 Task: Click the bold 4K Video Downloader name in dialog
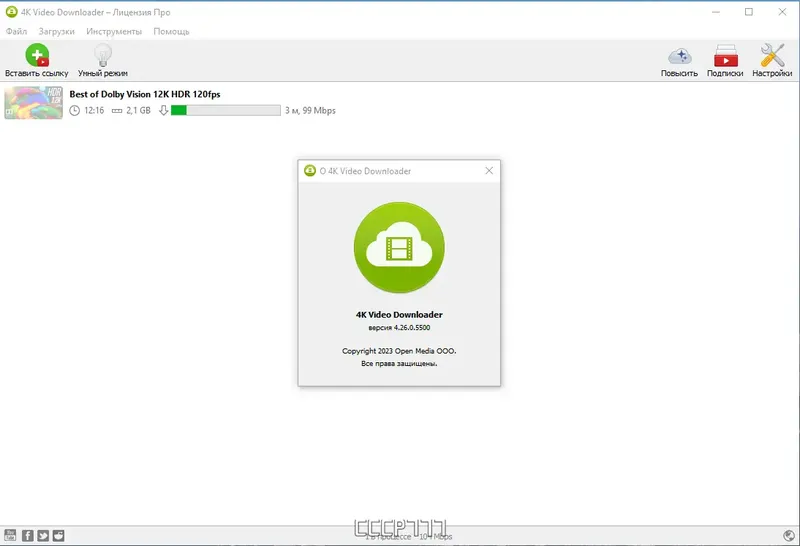tap(399, 315)
